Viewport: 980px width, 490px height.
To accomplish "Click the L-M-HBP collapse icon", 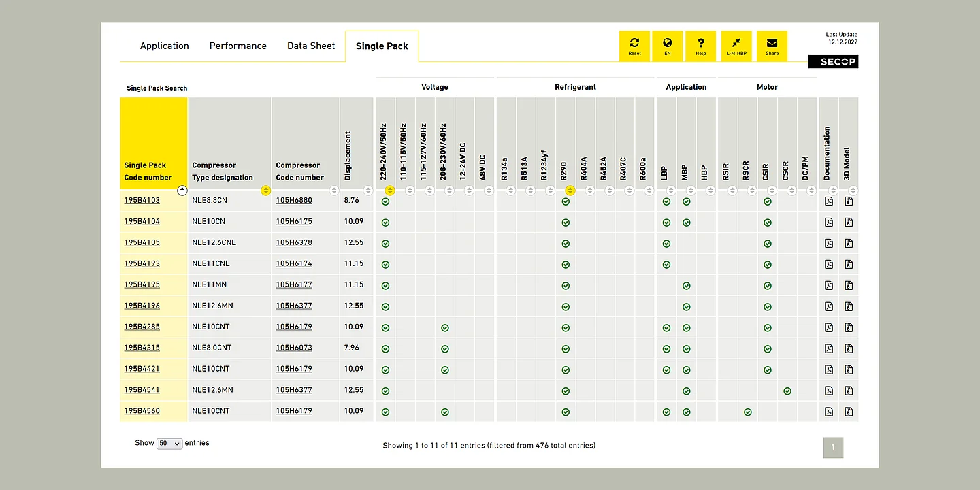I will click(x=736, y=46).
